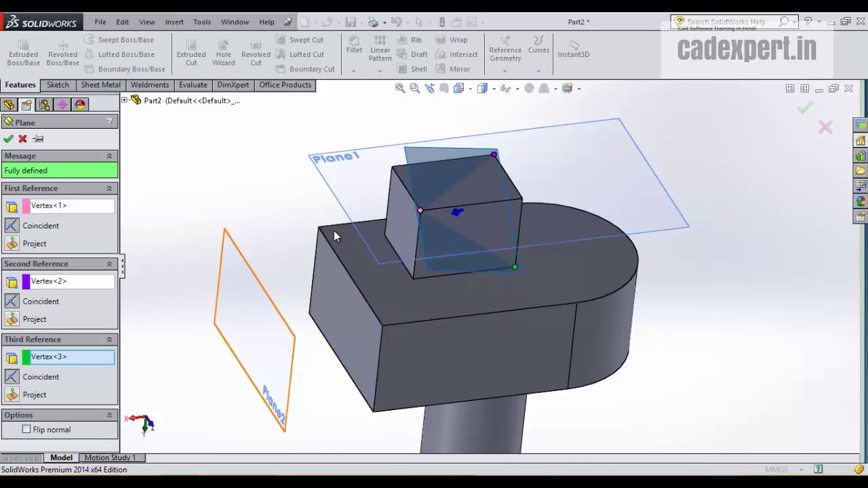Open the Tools menu
This screenshot has height=488, width=868.
202,22
